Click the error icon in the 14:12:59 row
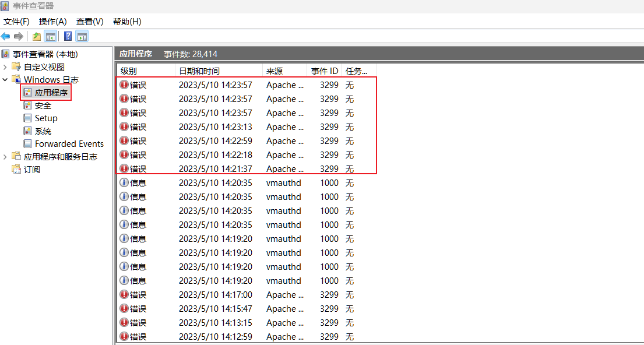644x345 pixels. point(124,336)
